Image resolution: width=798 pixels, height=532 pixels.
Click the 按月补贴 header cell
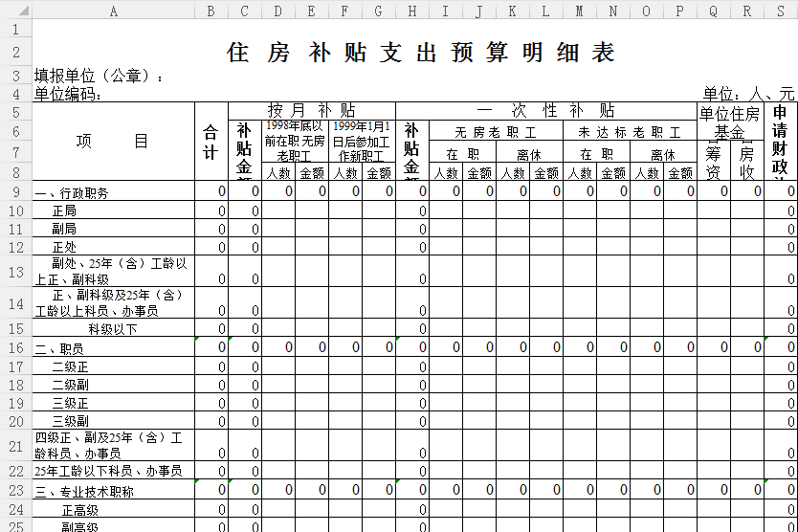tap(311, 111)
